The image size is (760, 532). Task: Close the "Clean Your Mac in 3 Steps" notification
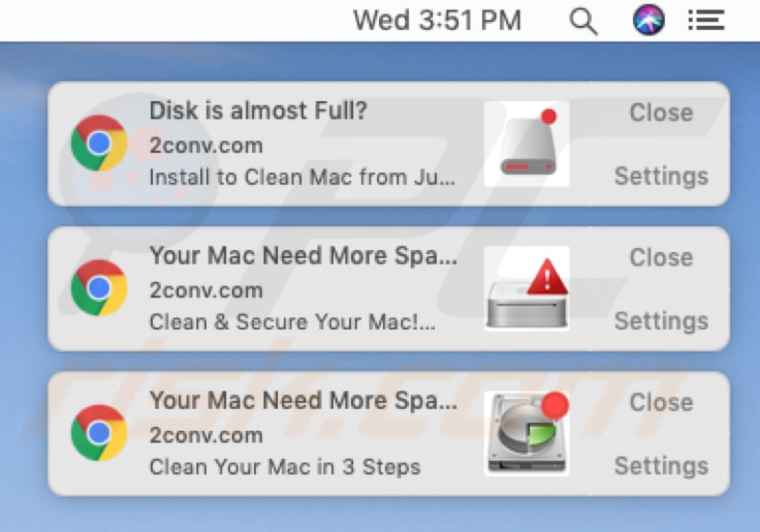[x=661, y=402]
